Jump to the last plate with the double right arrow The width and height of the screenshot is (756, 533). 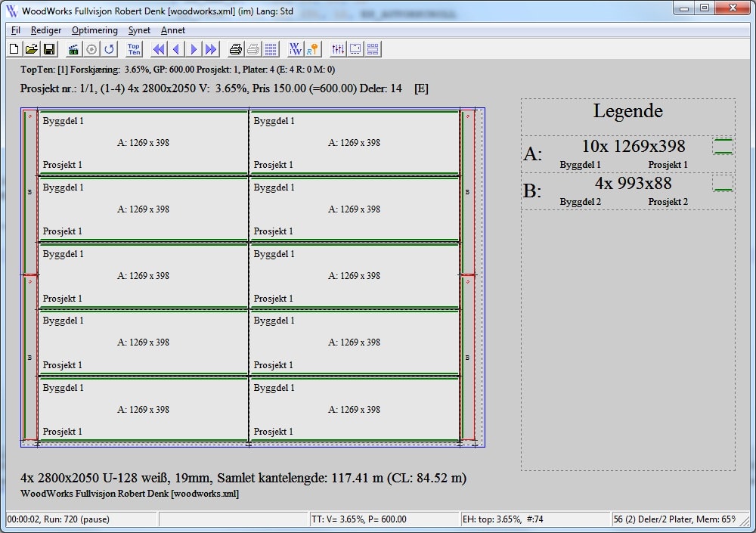(x=211, y=48)
